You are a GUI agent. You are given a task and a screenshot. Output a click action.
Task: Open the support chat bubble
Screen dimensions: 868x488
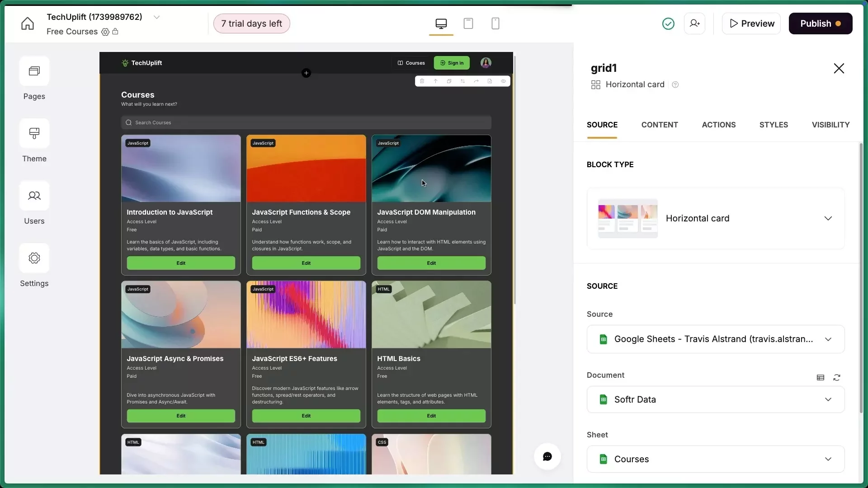coord(547,456)
